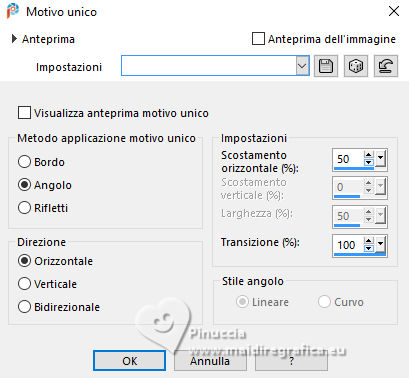Tick Visualizza anteprima motivo unico checkbox
409x378 pixels.
(x=24, y=113)
